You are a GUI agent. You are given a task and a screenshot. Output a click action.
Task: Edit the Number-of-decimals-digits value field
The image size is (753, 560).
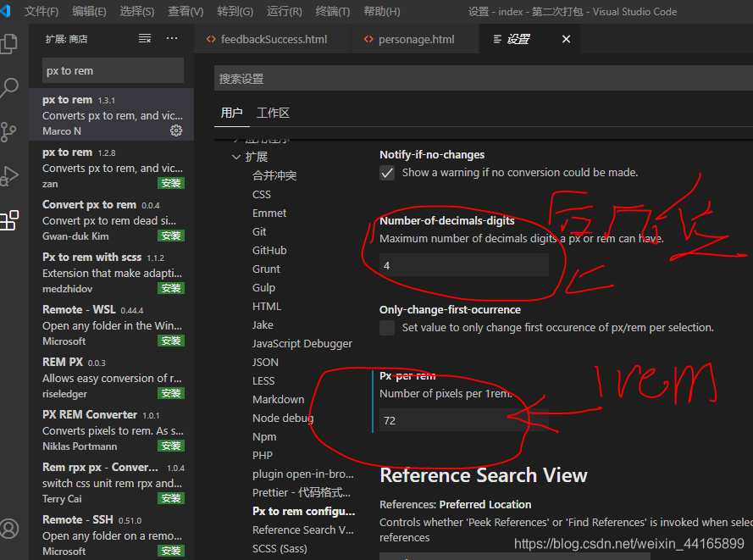click(464, 265)
